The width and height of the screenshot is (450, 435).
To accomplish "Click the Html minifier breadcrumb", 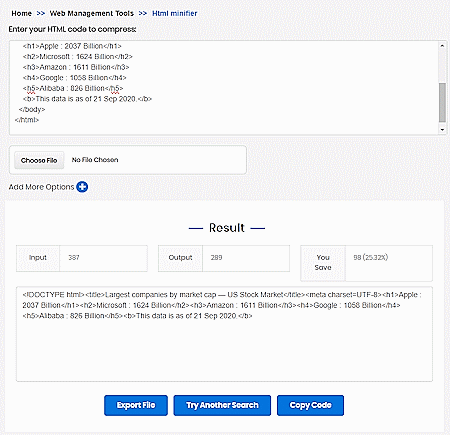I will click(x=175, y=13).
